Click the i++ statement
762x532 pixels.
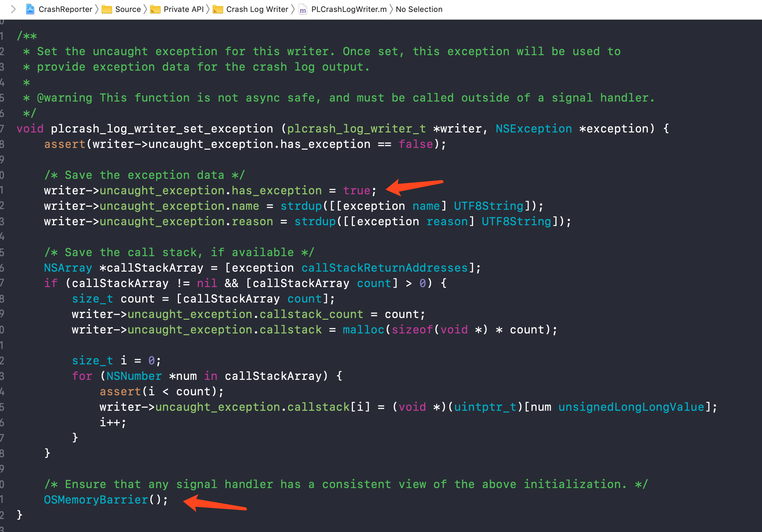coord(113,422)
